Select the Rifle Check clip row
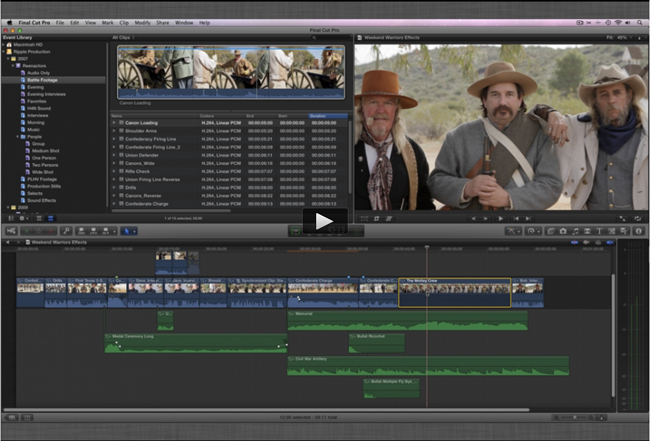Viewport: 650px width, 441px height. point(229,171)
